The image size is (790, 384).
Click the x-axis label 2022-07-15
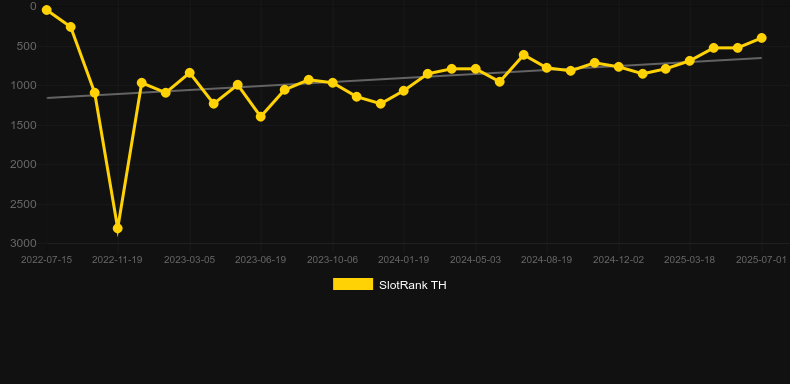pyautogui.click(x=46, y=260)
